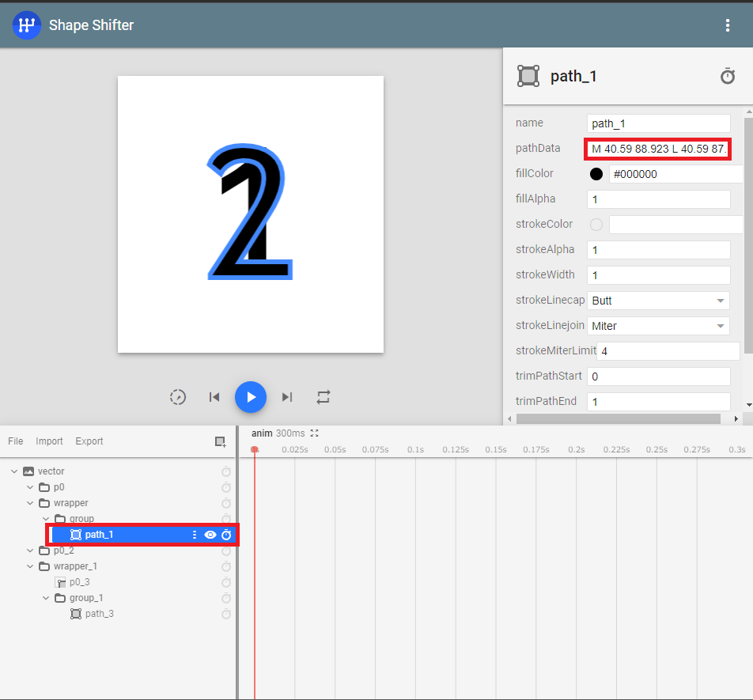The height and width of the screenshot is (700, 753).
Task: Click the pathData input field
Action: (658, 149)
